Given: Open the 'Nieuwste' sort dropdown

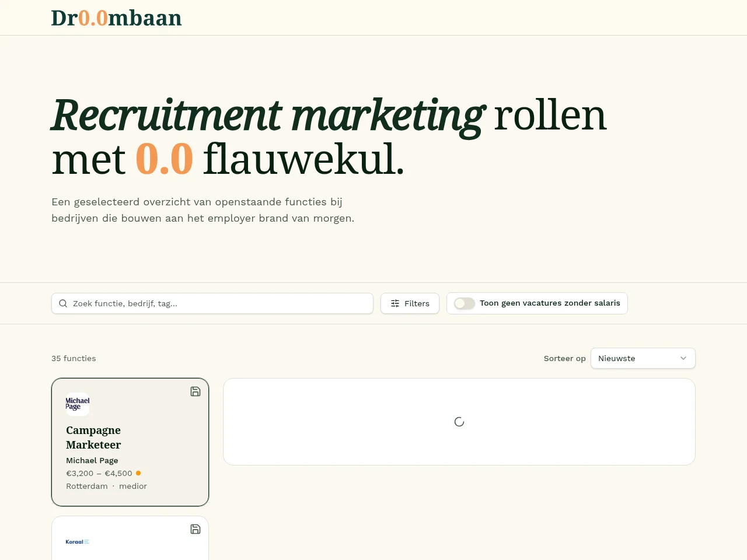Looking at the screenshot, I should 643,358.
